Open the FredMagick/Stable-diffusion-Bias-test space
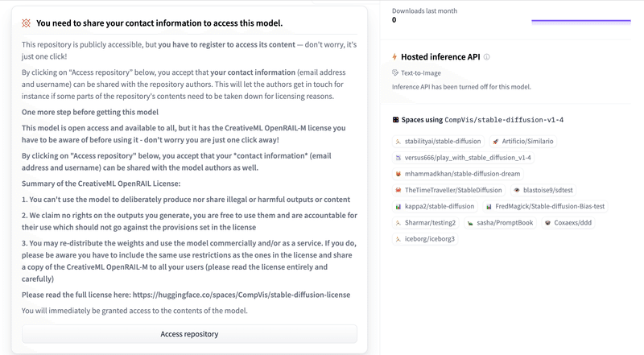This screenshot has height=355, width=644. click(546, 206)
